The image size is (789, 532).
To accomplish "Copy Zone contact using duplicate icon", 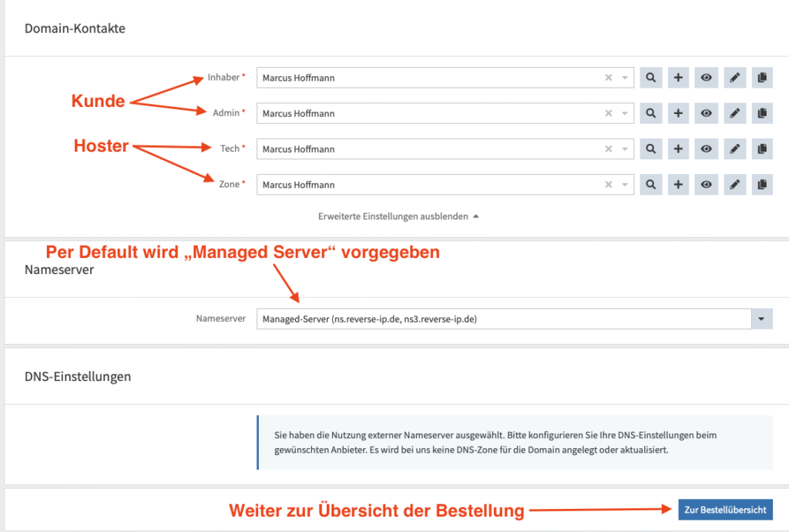I will coord(762,185).
